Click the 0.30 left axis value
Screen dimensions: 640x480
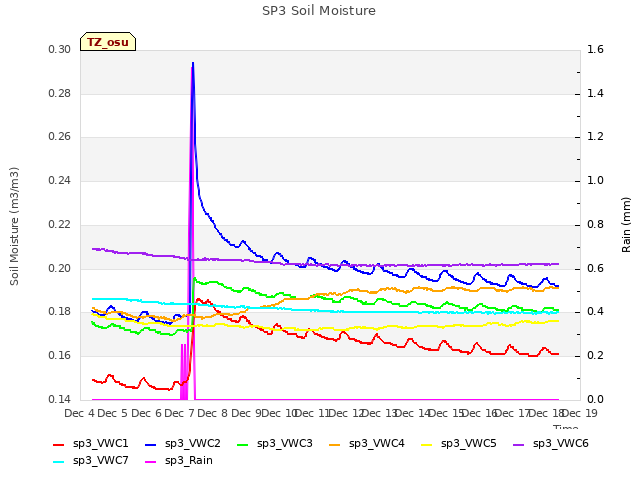[x=60, y=50]
